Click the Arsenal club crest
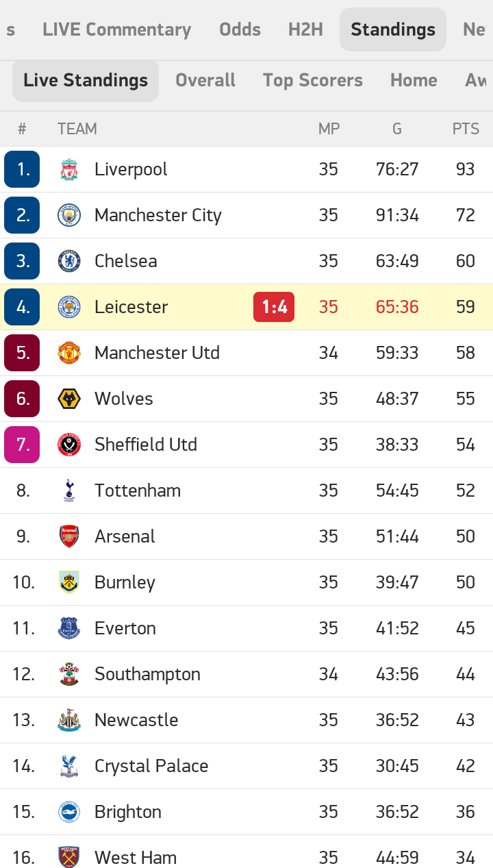The height and width of the screenshot is (868, 493). click(69, 536)
